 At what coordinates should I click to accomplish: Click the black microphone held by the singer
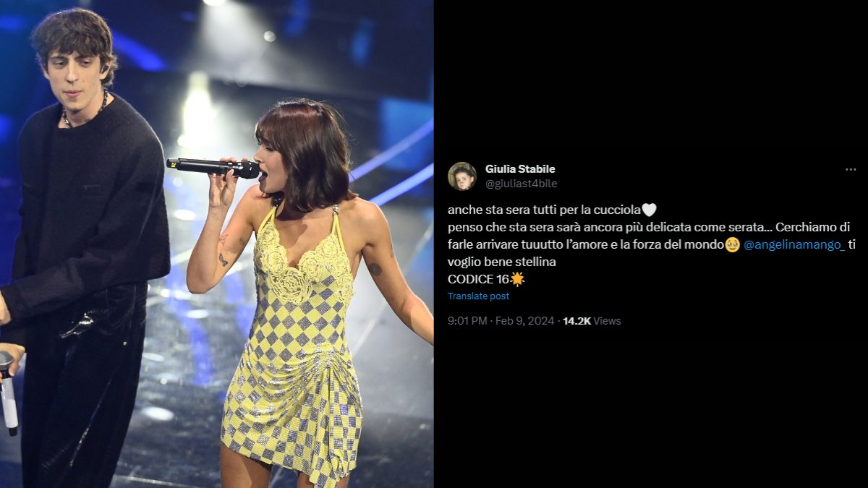(x=213, y=167)
